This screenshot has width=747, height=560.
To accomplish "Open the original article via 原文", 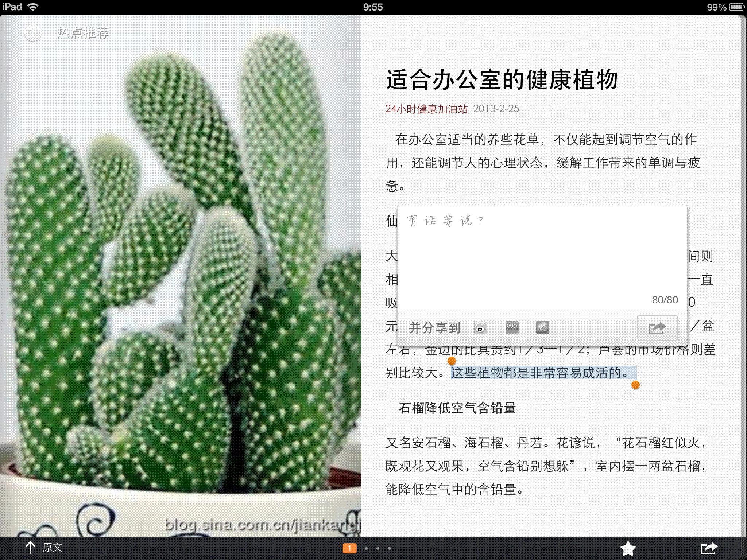I will [x=53, y=548].
